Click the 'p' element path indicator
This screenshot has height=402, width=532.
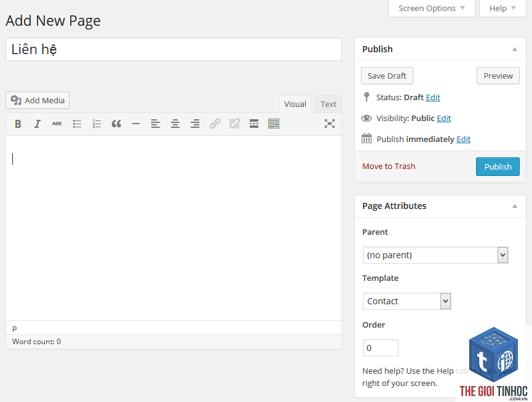point(15,328)
